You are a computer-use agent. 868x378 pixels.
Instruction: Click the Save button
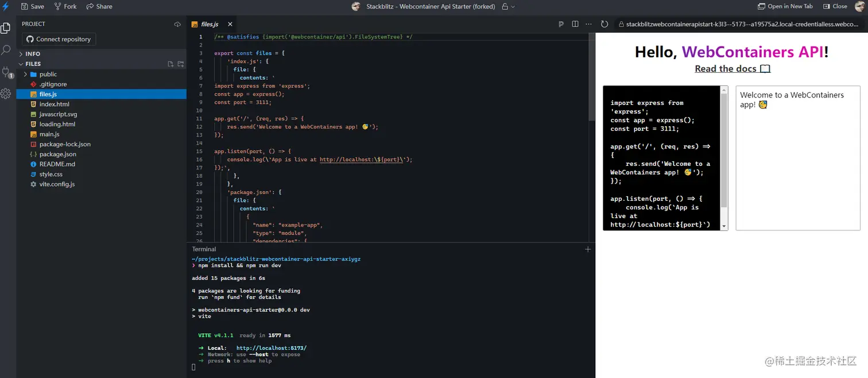tap(32, 6)
